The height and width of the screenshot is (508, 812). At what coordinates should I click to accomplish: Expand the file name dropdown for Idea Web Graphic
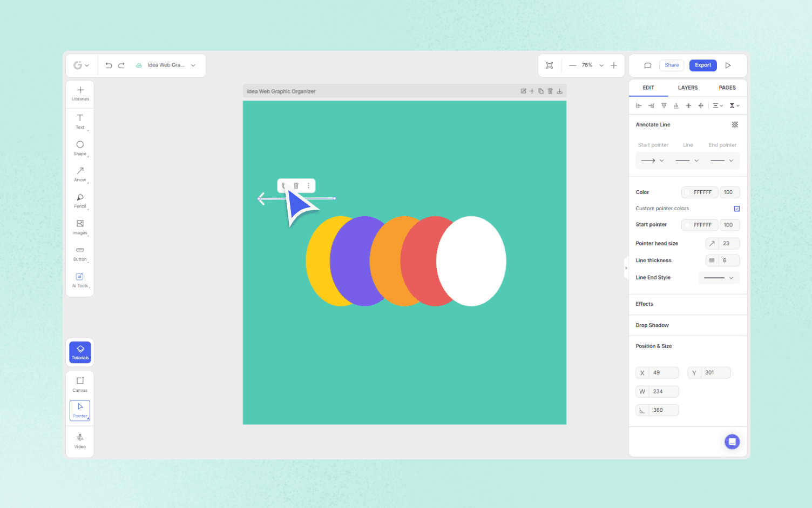pyautogui.click(x=193, y=65)
